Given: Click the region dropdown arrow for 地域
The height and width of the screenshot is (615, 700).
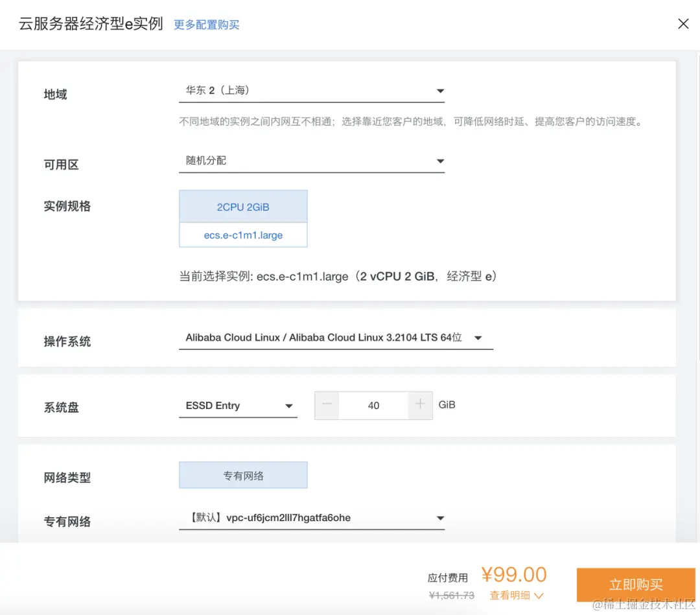Looking at the screenshot, I should pos(440,91).
